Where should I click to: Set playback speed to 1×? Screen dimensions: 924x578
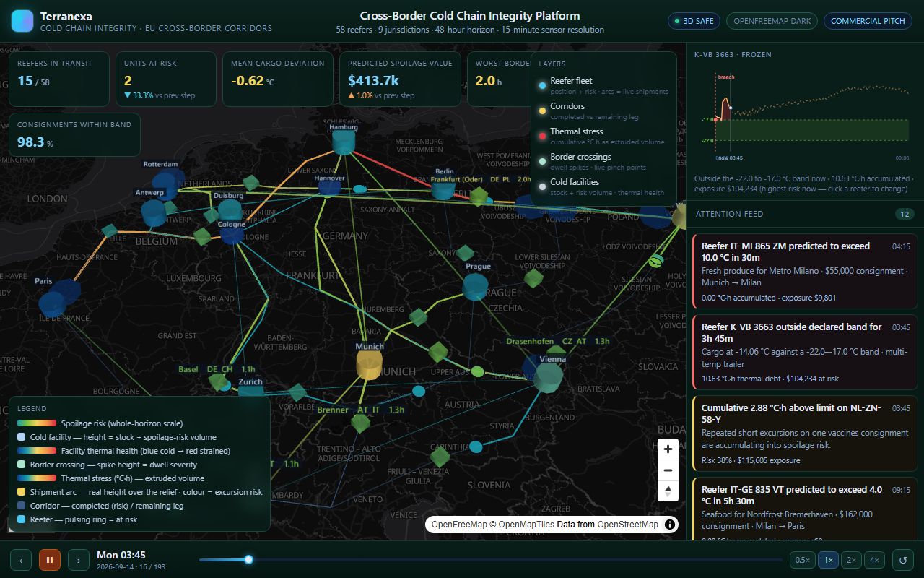[828, 560]
